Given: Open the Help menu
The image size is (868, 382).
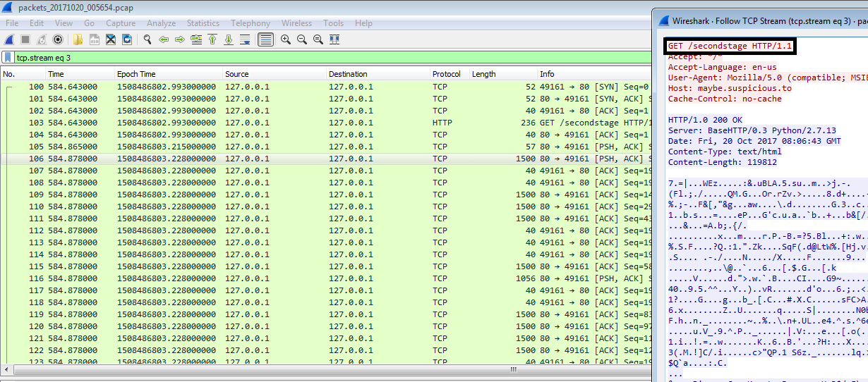Looking at the screenshot, I should 363,23.
